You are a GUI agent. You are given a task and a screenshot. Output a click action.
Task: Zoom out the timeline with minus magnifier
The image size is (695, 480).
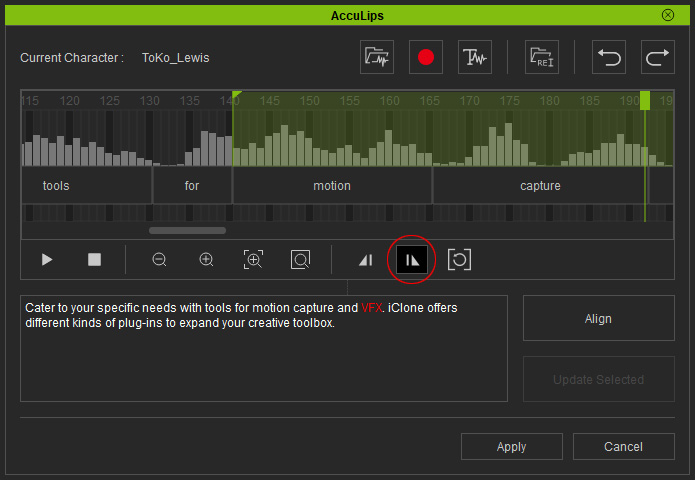click(159, 260)
